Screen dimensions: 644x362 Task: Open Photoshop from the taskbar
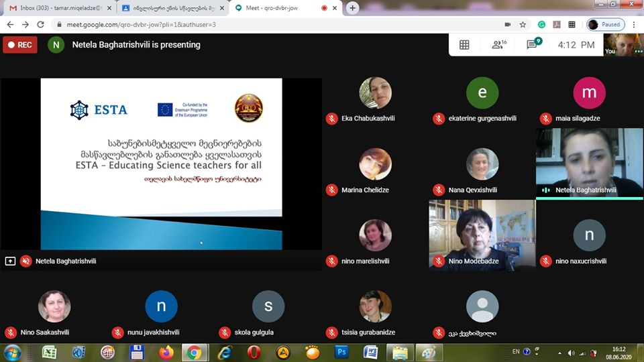click(x=341, y=352)
